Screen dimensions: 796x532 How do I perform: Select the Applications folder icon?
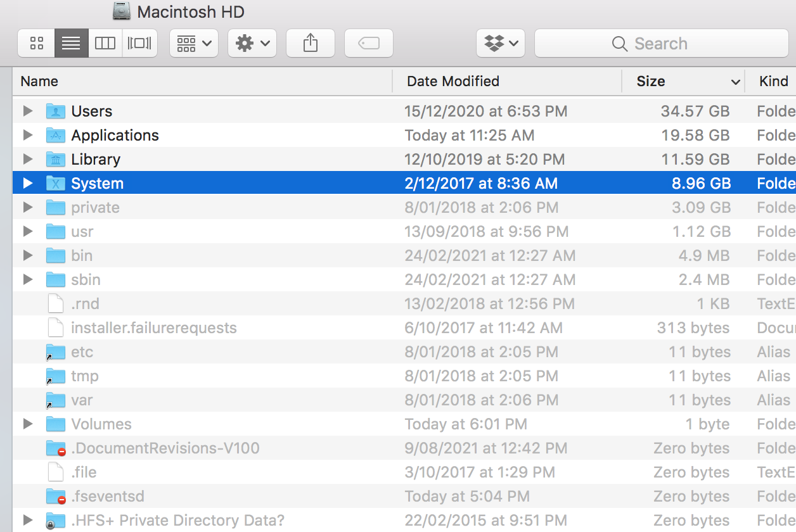click(x=56, y=136)
